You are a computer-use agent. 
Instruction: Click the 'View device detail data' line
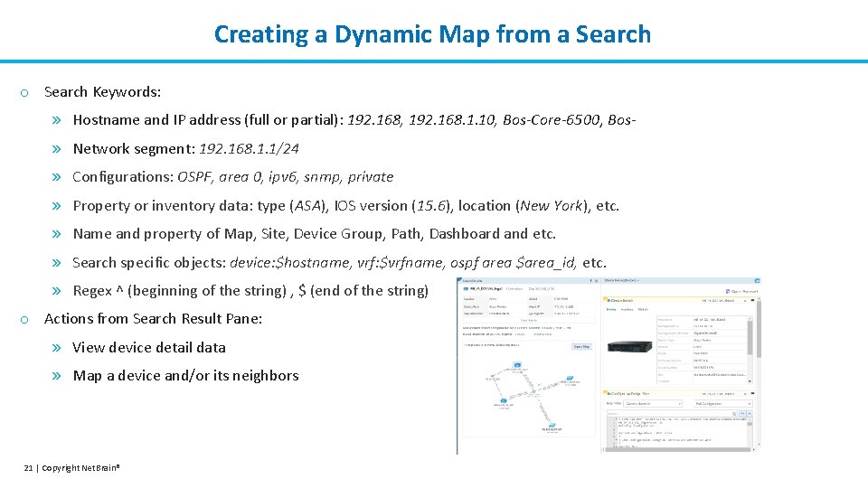pos(149,347)
